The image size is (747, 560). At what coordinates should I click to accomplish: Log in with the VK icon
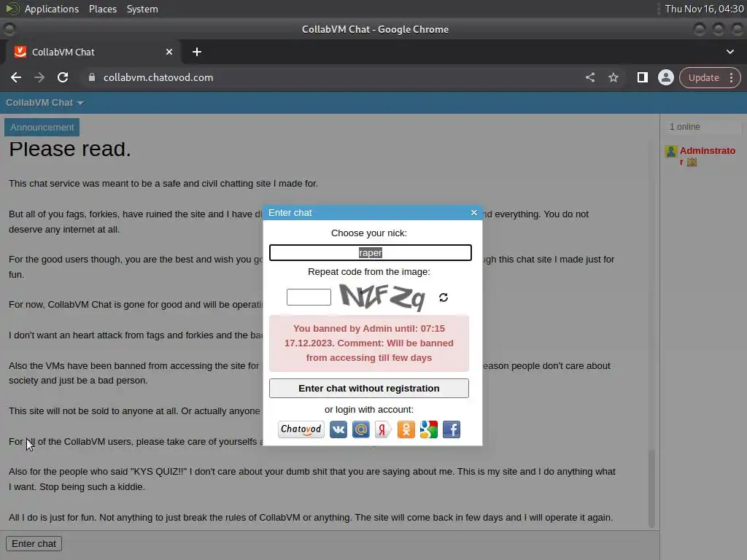tap(338, 429)
